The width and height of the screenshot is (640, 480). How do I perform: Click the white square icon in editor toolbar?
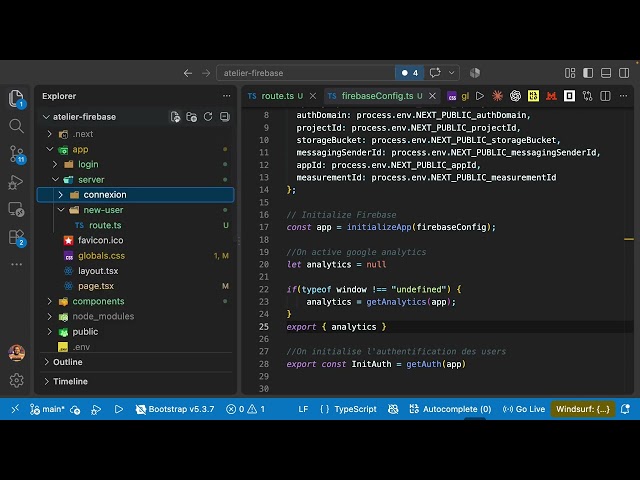click(569, 96)
